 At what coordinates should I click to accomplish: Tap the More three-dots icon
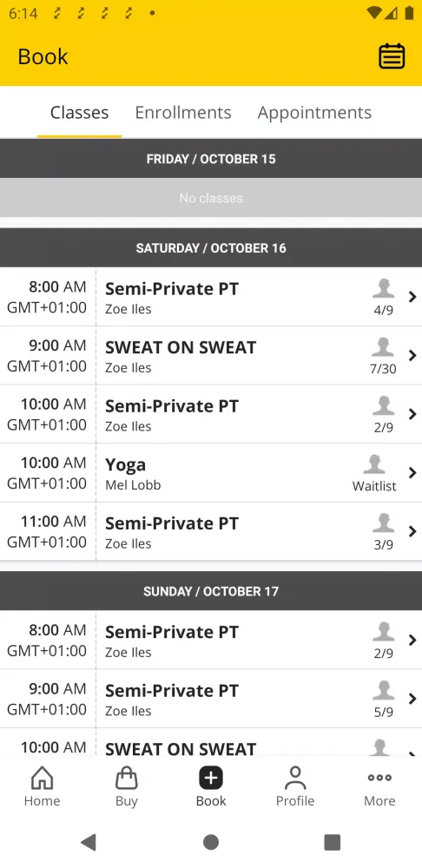point(379,777)
